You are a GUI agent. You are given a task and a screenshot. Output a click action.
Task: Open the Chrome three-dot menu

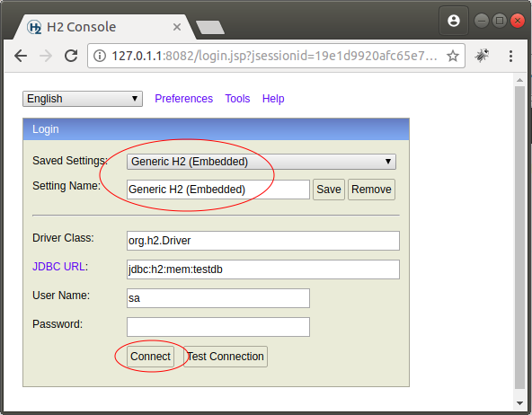pos(510,56)
